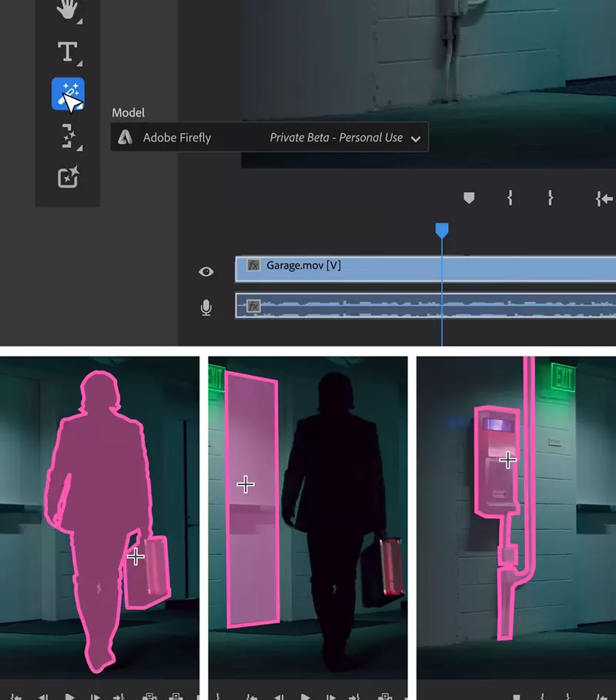
Task: Click the Go to In point icon
Action: (x=604, y=199)
